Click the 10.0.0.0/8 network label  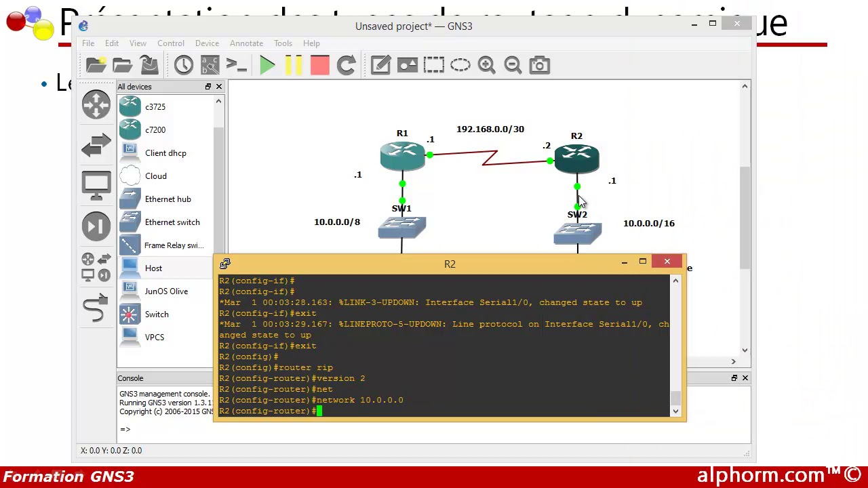pyautogui.click(x=337, y=222)
